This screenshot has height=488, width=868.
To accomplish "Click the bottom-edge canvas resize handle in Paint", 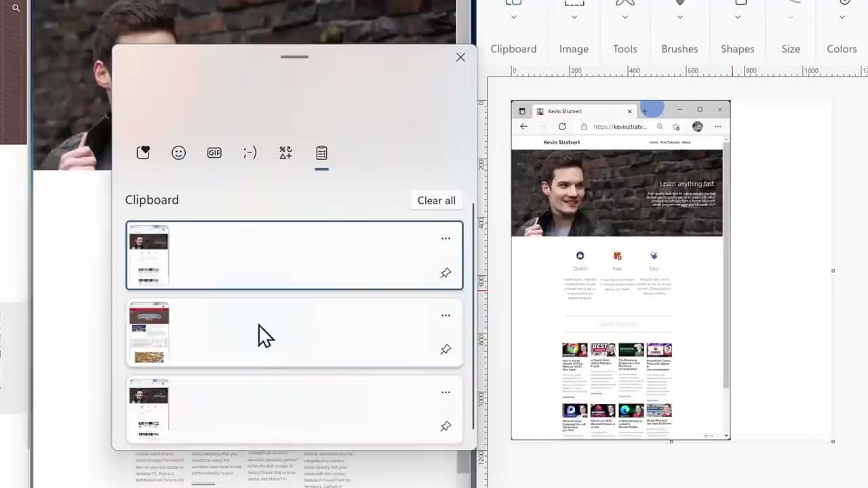I will [x=671, y=441].
